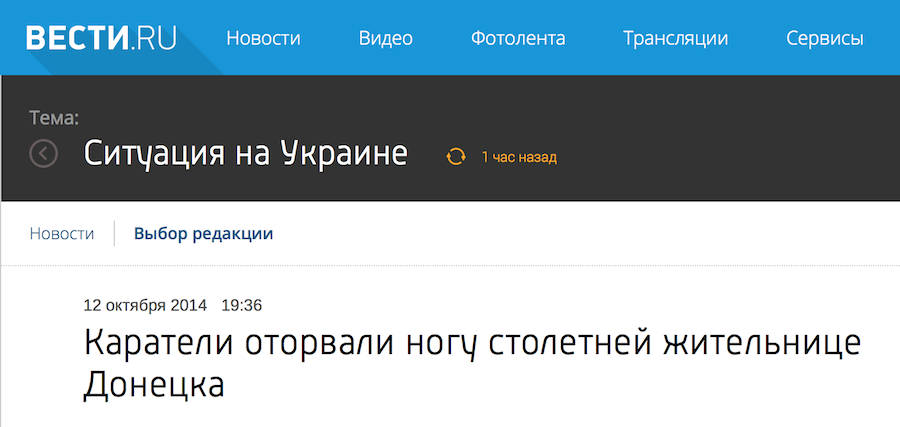The image size is (900, 427).
Task: Click the '1 час назад' update label
Action: click(x=519, y=157)
